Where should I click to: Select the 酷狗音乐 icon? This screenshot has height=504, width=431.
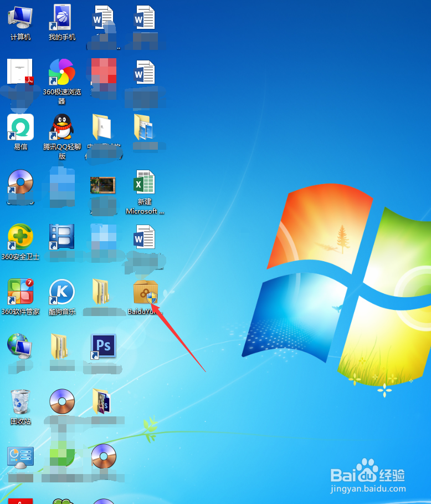coord(61,292)
